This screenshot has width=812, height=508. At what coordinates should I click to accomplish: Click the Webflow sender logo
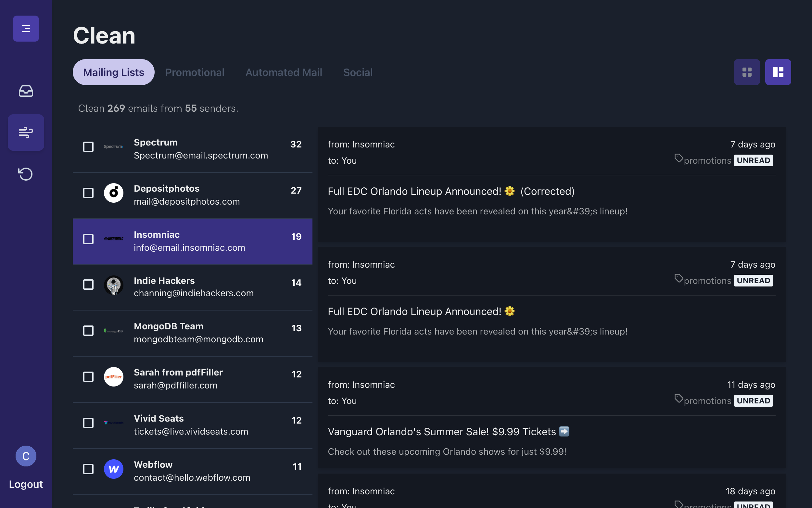pyautogui.click(x=114, y=469)
